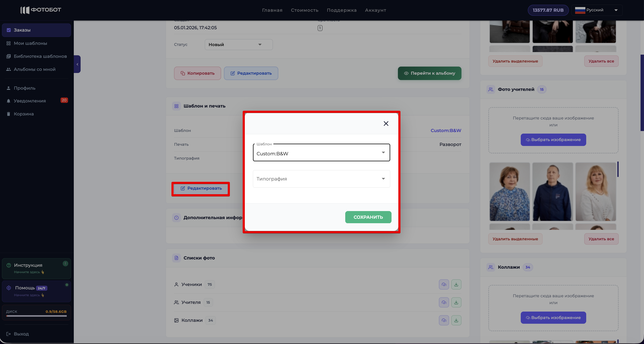Click the Копировать button
The image size is (644, 344).
[x=197, y=73]
